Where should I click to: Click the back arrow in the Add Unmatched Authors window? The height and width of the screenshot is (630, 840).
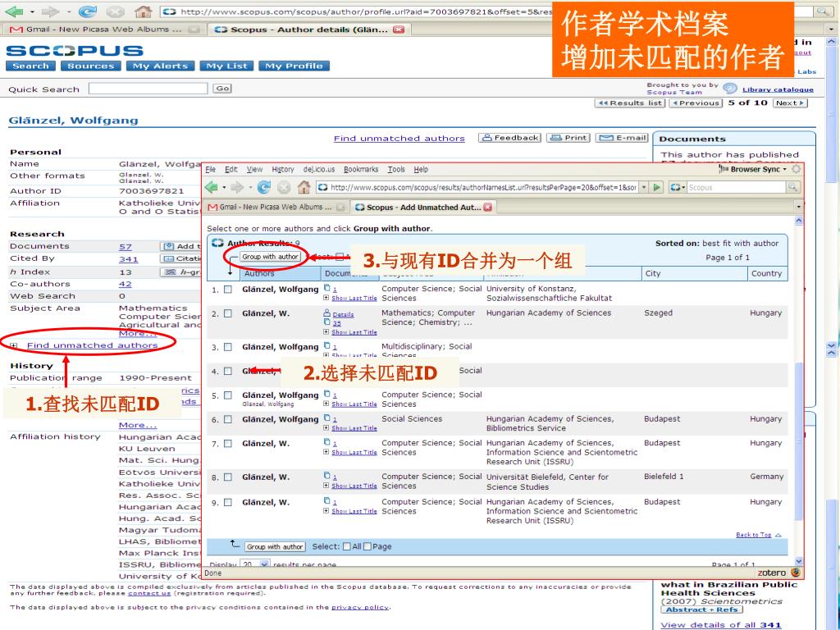[212, 187]
